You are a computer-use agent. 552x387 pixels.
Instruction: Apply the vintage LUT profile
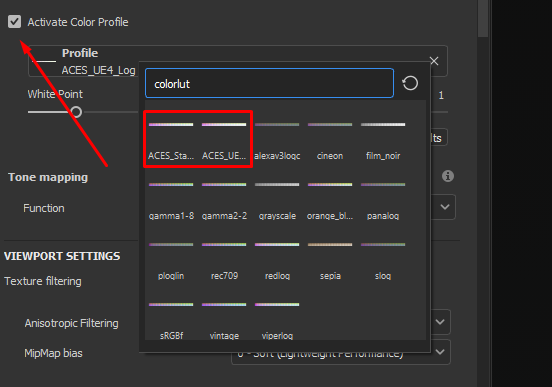tap(224, 320)
